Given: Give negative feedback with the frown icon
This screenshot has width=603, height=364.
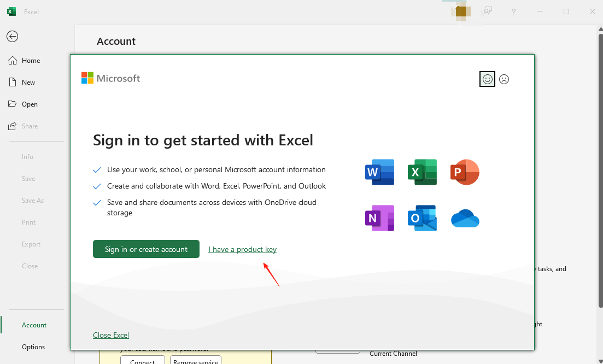Looking at the screenshot, I should 504,79.
